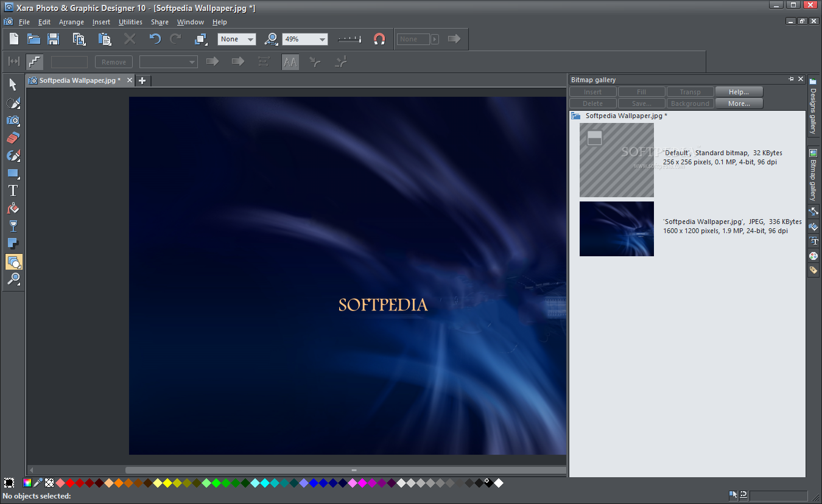Copy the selection with the copy icon
822x504 pixels.
tap(79, 39)
